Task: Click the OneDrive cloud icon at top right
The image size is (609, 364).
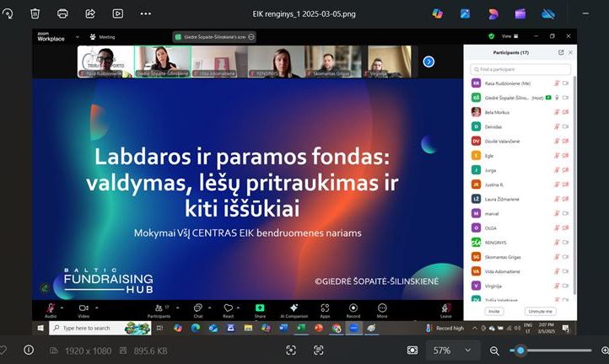Action: click(547, 13)
